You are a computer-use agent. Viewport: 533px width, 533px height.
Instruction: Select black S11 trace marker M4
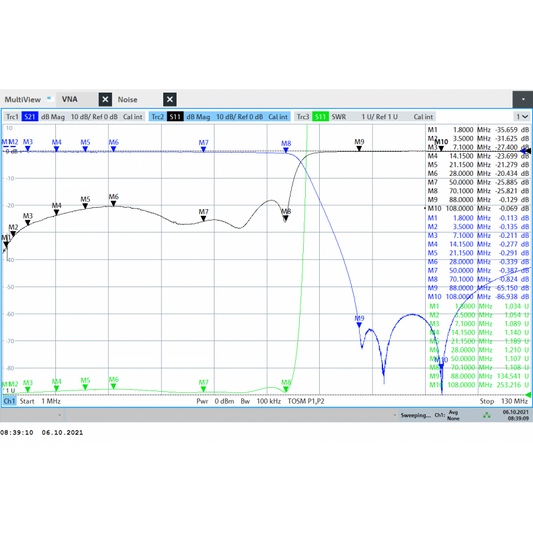56,212
